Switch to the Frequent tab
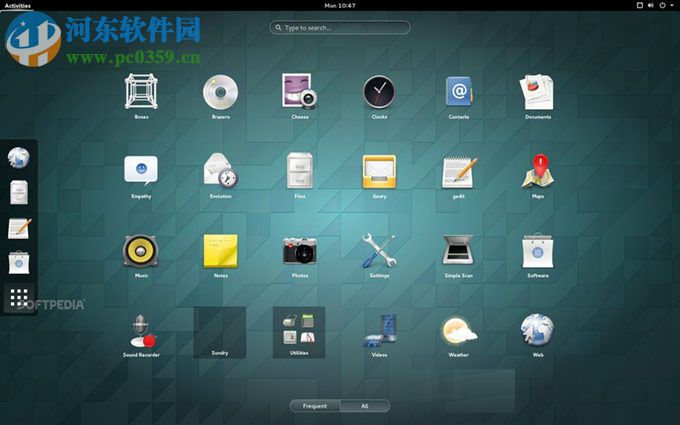 315,406
